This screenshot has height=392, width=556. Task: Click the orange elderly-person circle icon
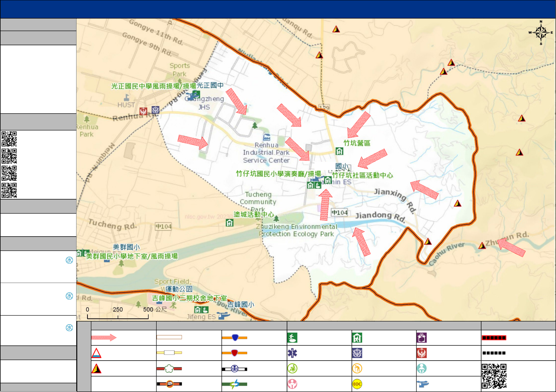(x=357, y=369)
